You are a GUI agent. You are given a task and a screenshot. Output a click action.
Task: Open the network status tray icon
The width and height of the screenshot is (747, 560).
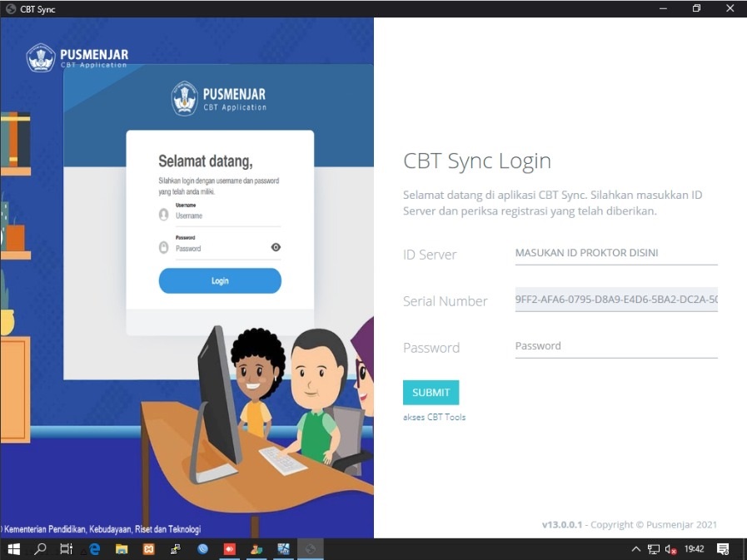[654, 549]
